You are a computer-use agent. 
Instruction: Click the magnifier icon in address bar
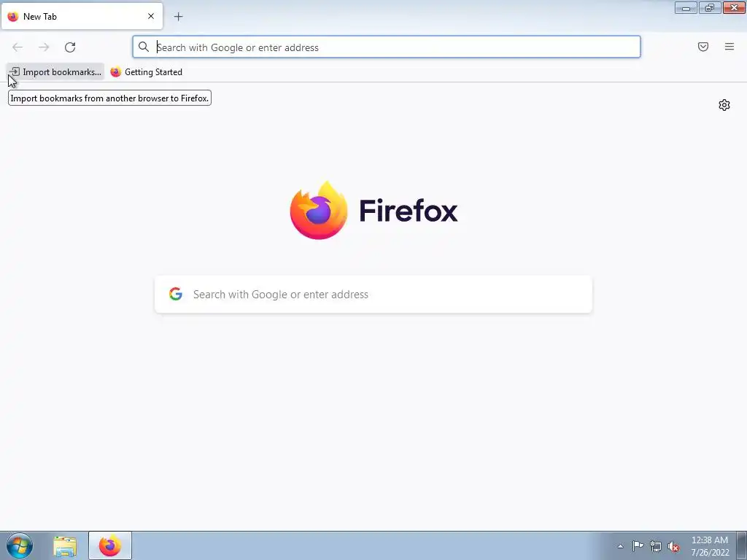point(144,47)
